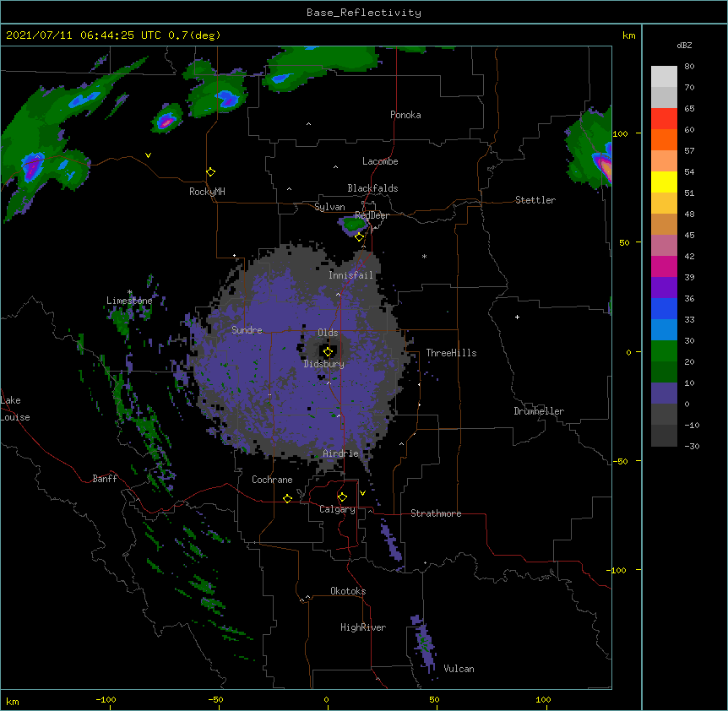728x711 pixels.
Task: Click the 100 km tick on right axis
Action: click(x=620, y=133)
